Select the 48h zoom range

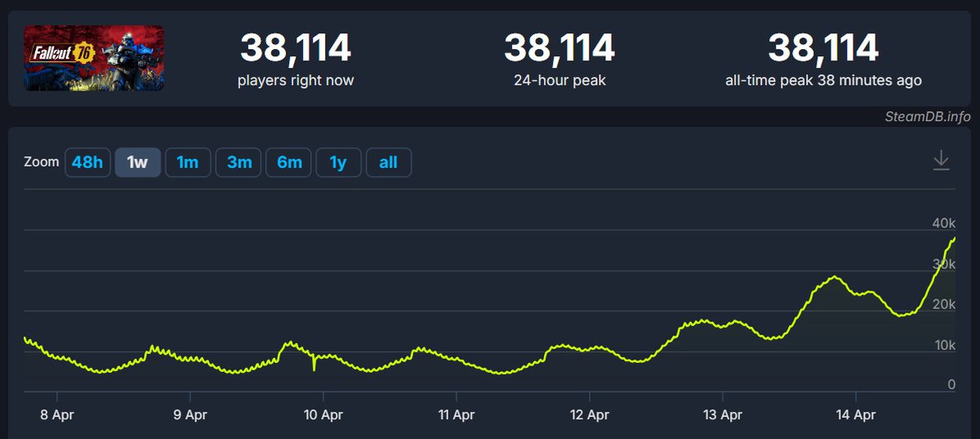coord(87,163)
